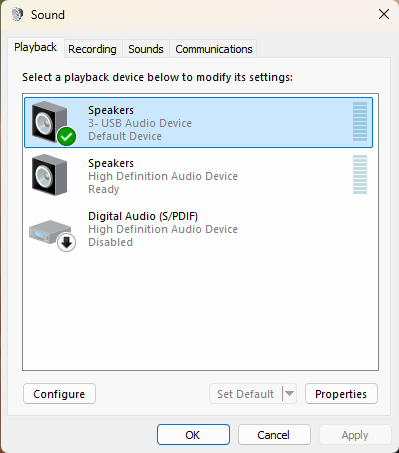
Task: Open the Set Default dropdown arrow
Action: tap(289, 394)
